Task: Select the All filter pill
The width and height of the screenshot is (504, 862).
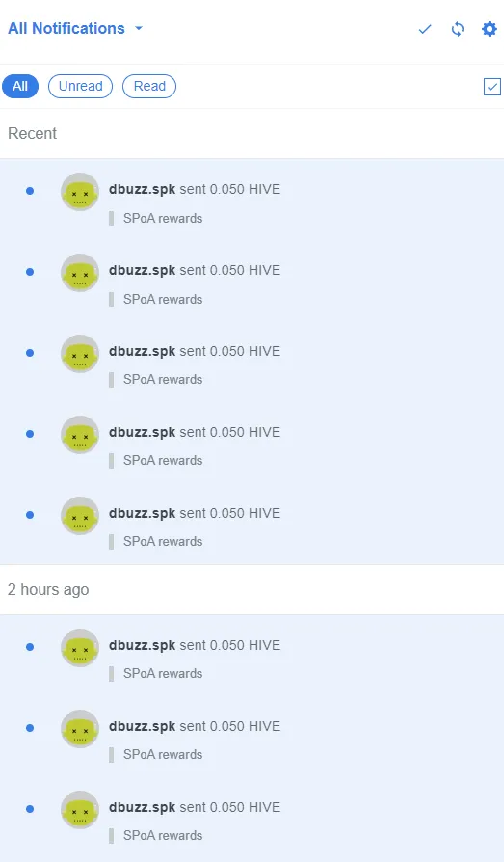Action: point(20,87)
